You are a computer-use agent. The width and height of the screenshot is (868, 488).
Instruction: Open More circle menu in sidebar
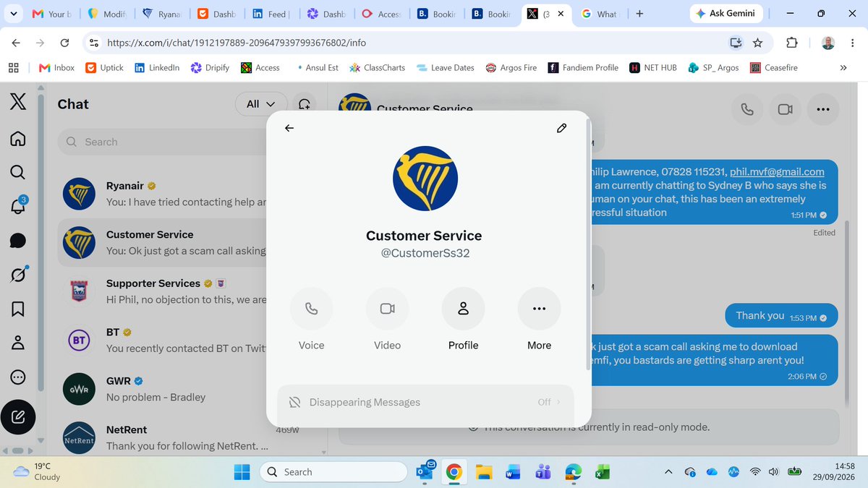[18, 377]
